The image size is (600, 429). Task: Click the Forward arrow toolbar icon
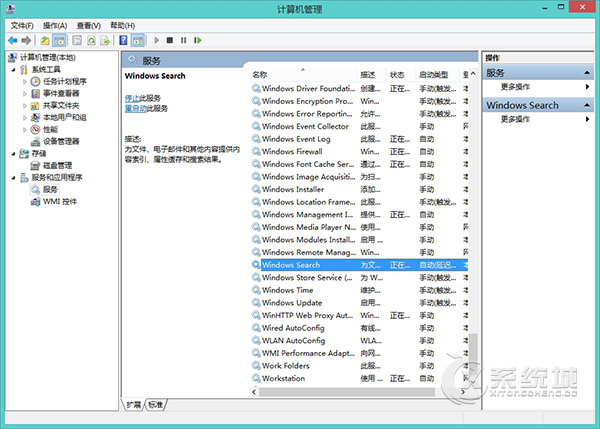click(26, 40)
